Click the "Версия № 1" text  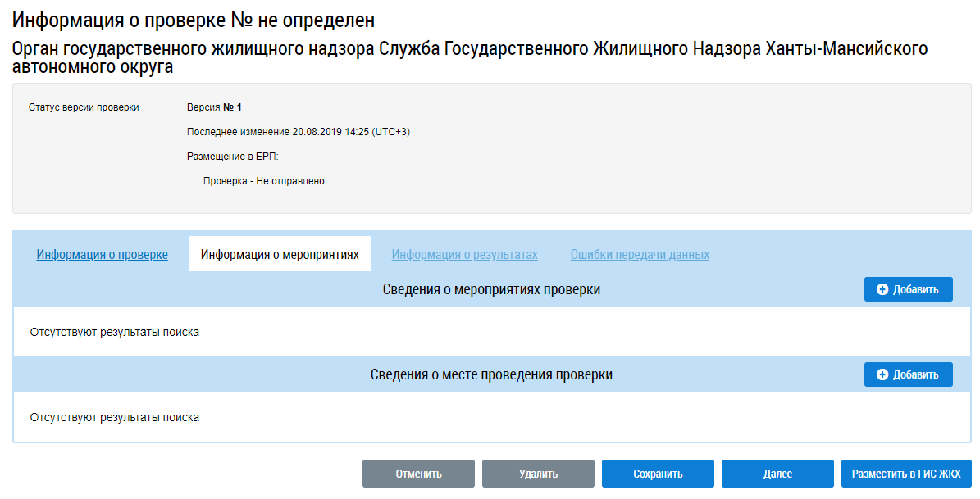(x=214, y=107)
